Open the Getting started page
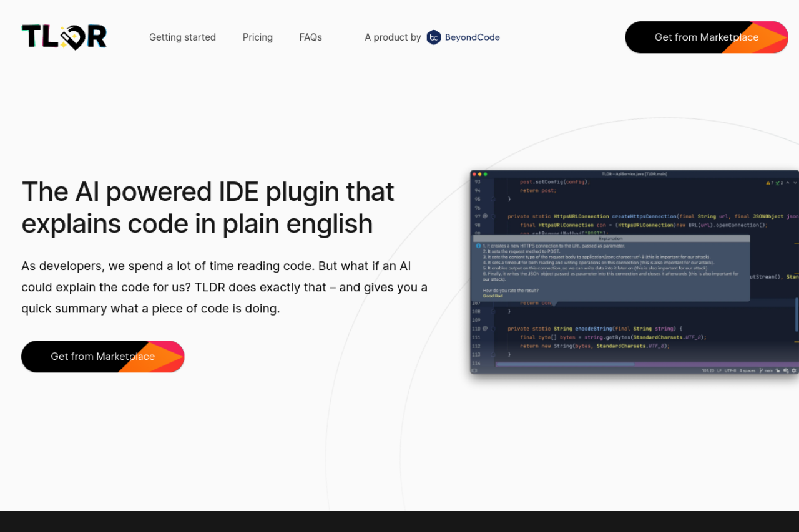This screenshot has height=532, width=799. pos(182,37)
